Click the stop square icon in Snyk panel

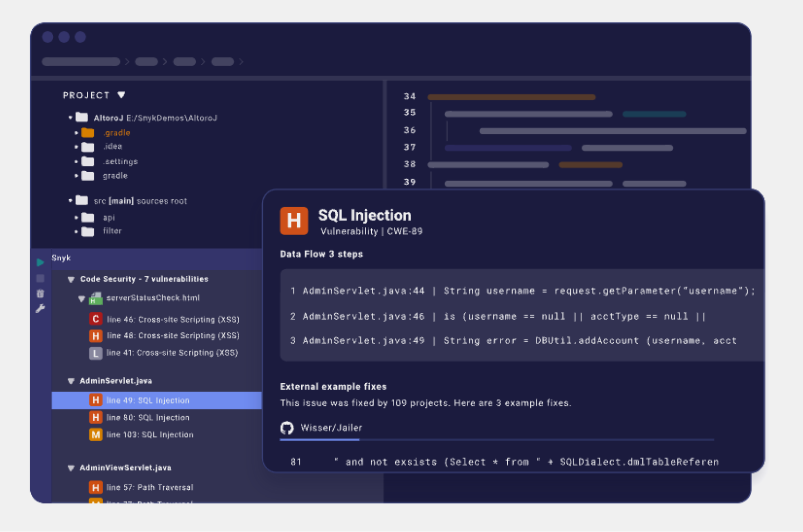[x=40, y=279]
